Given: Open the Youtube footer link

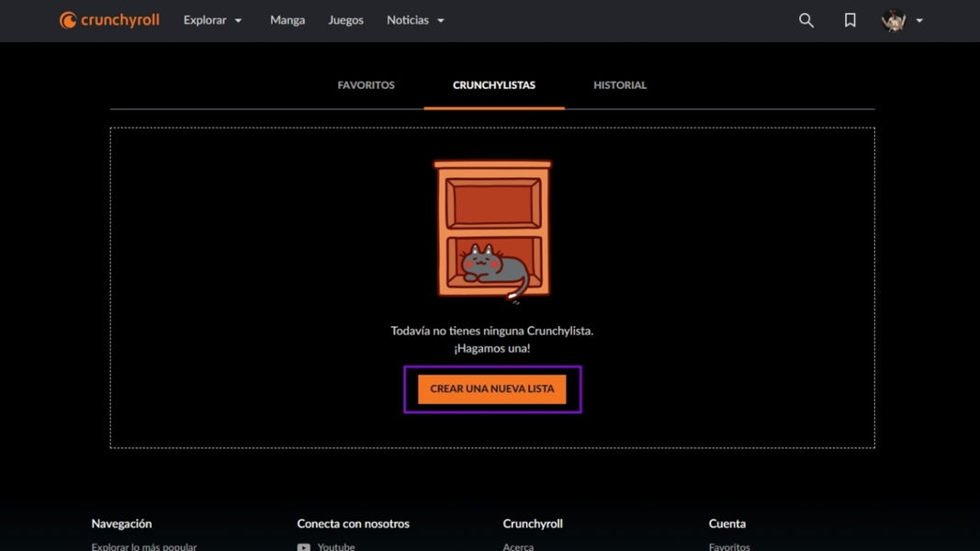Looking at the screenshot, I should pos(336,546).
